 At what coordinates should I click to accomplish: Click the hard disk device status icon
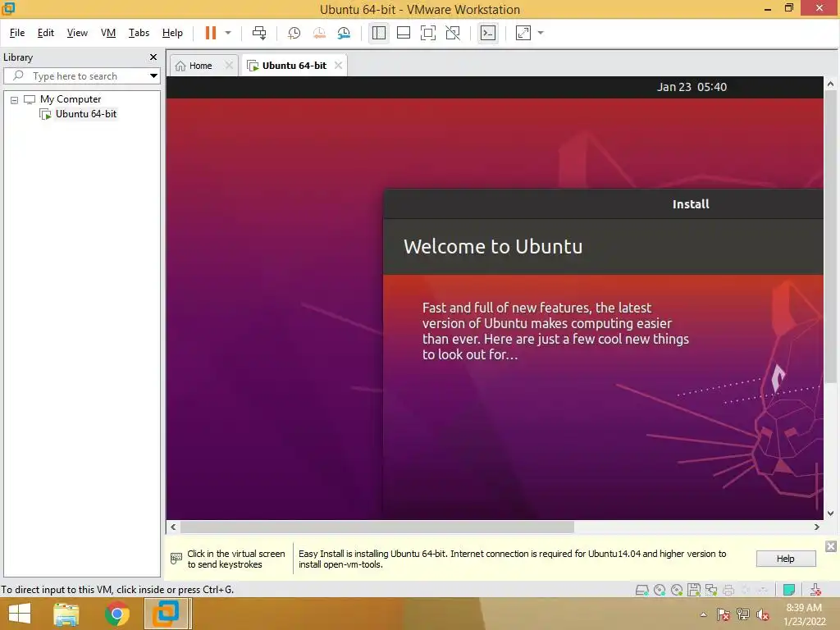(x=641, y=591)
